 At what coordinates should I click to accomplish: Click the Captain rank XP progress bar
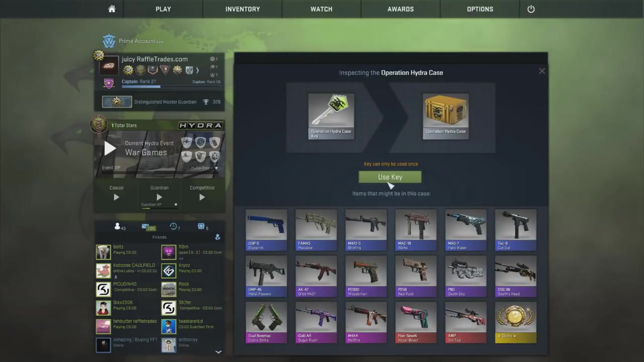(171, 86)
